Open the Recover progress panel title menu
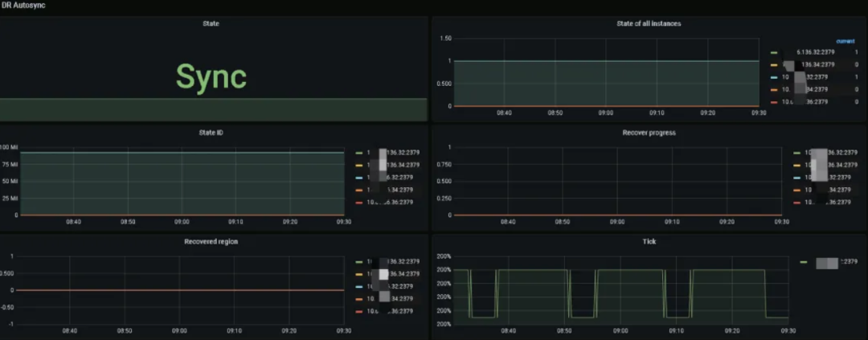The width and height of the screenshot is (868, 340). (x=649, y=133)
